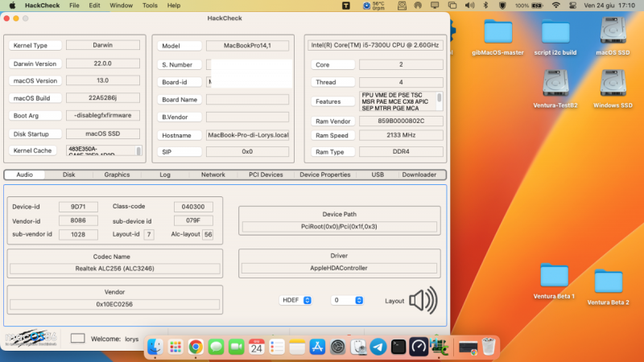
Task: Open Finder from the Dock
Action: (155, 348)
